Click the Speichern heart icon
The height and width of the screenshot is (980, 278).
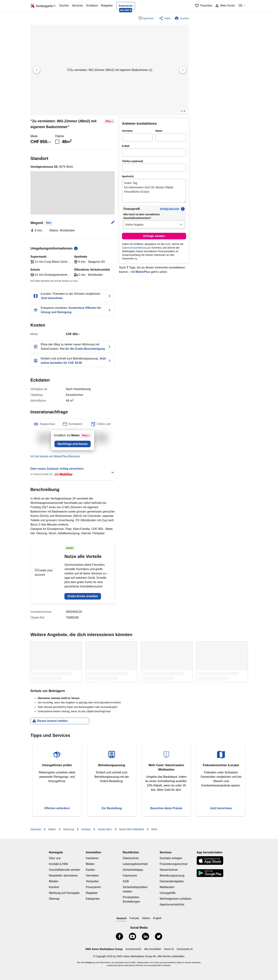[140, 18]
